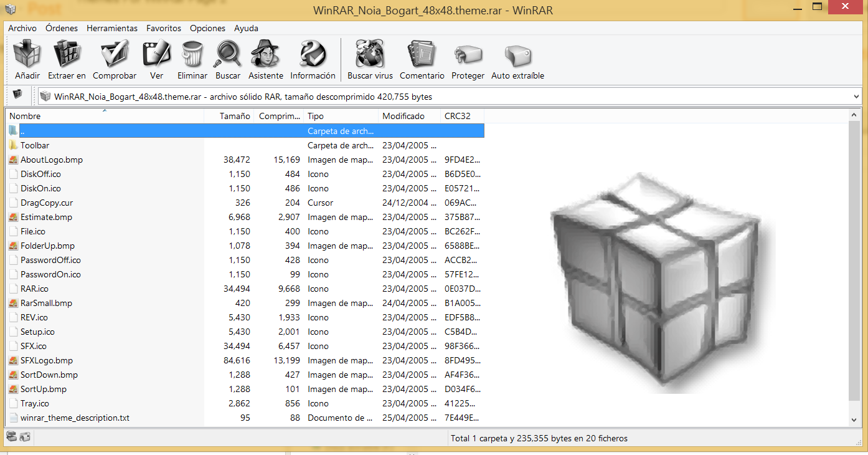Sort by the Comprimido column header
868x455 pixels.
click(279, 116)
